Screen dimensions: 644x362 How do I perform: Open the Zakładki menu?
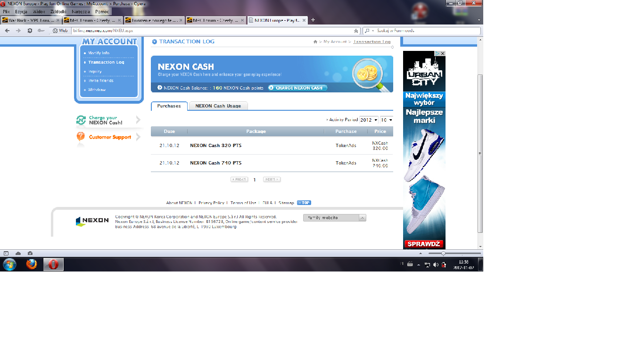pos(58,11)
